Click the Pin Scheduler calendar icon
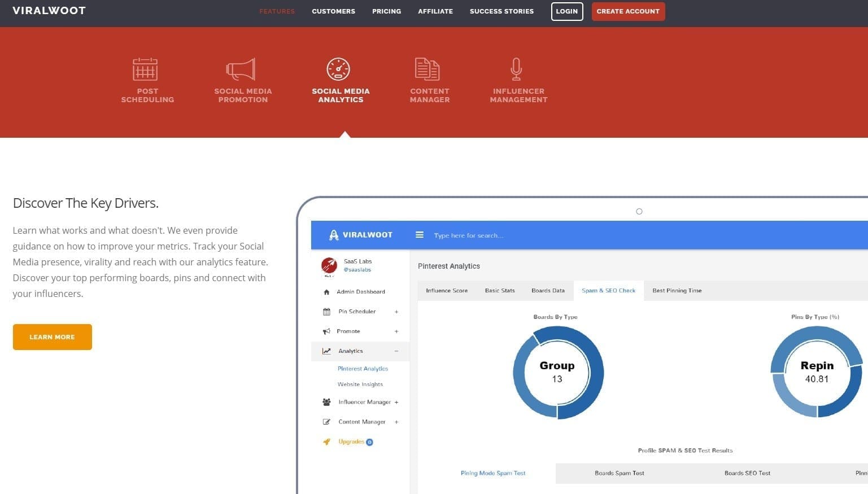This screenshot has height=494, width=868. [326, 312]
